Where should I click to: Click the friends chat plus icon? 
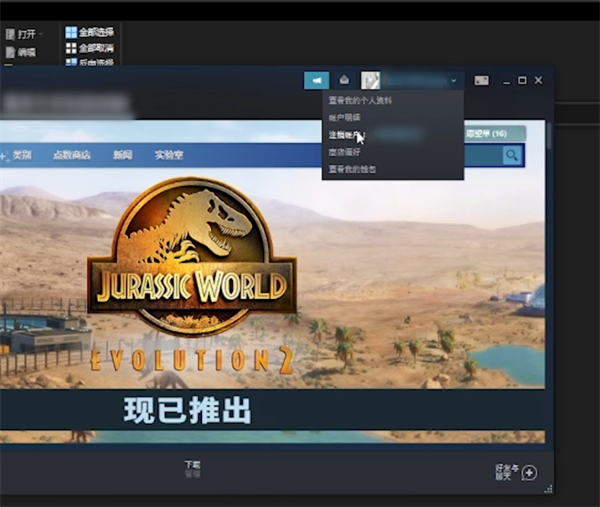529,473
